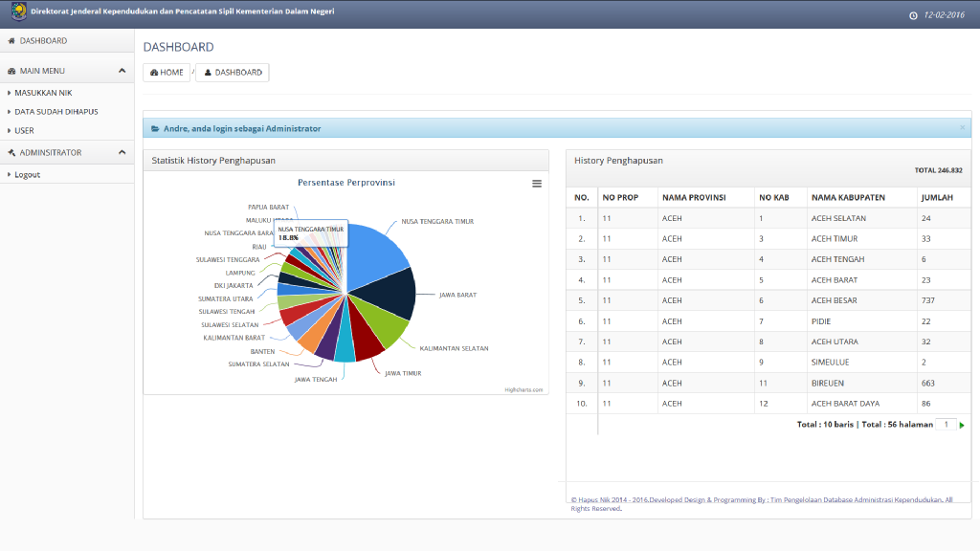Sort by the JUMLAH column header
Screen dimensions: 980x551
(937, 198)
